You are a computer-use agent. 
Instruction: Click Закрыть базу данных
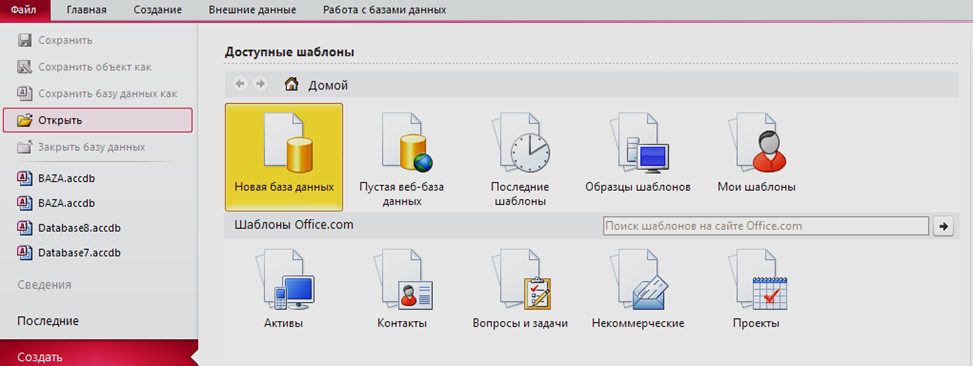99,147
